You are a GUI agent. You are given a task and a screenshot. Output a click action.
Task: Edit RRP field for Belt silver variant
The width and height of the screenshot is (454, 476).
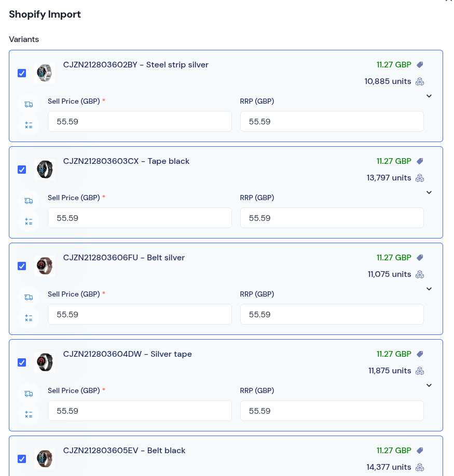332,315
